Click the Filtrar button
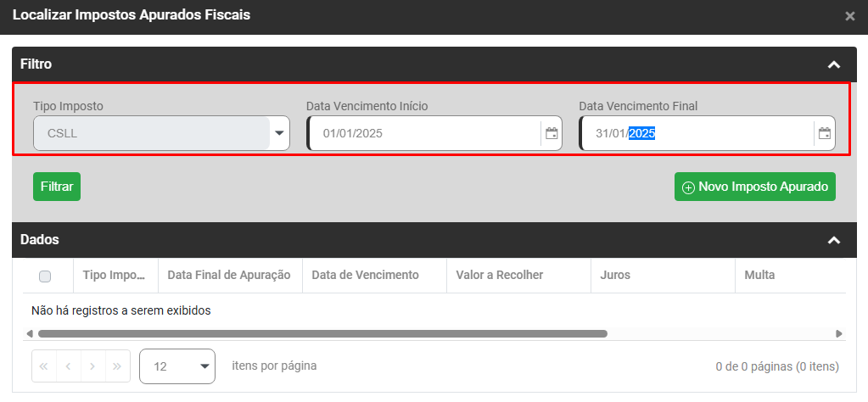Screen dimensions: 868x402 (57, 187)
